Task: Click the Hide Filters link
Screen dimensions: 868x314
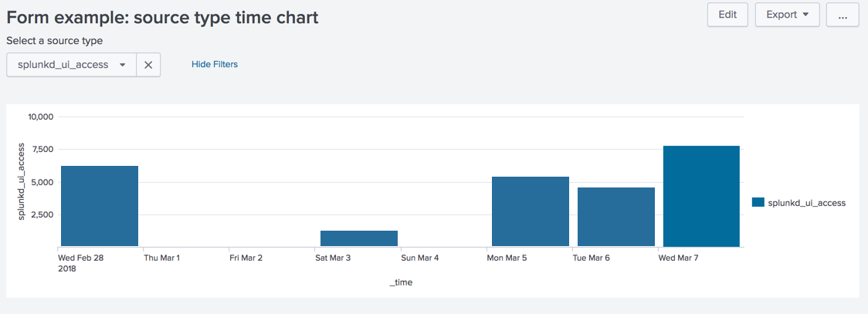Action: click(x=215, y=64)
